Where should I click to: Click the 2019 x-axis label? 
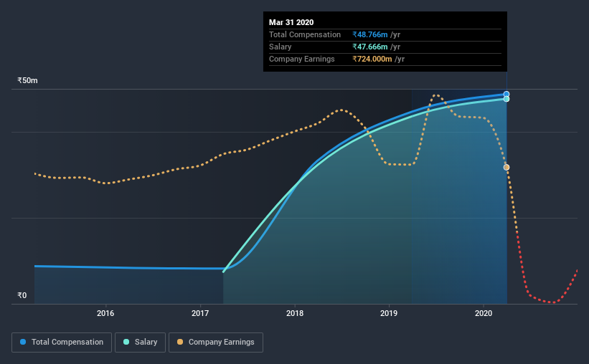[389, 313]
